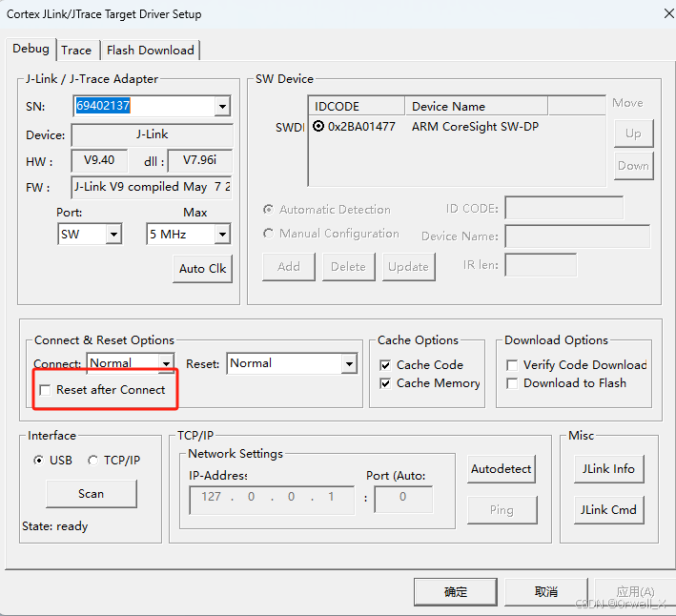The image size is (676, 616).
Task: Click the dll version V7.96i field
Action: (x=199, y=161)
